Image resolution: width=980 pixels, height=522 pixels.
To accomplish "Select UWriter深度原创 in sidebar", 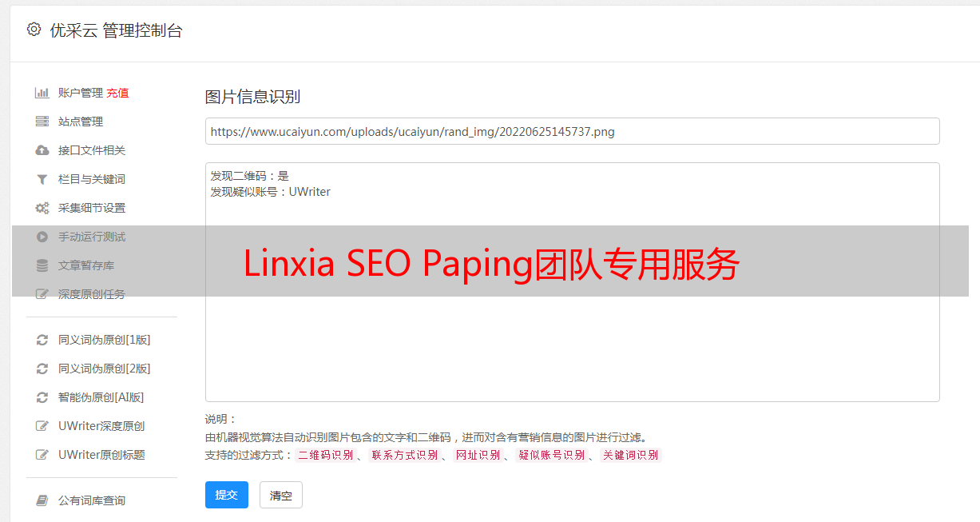I will click(101, 426).
